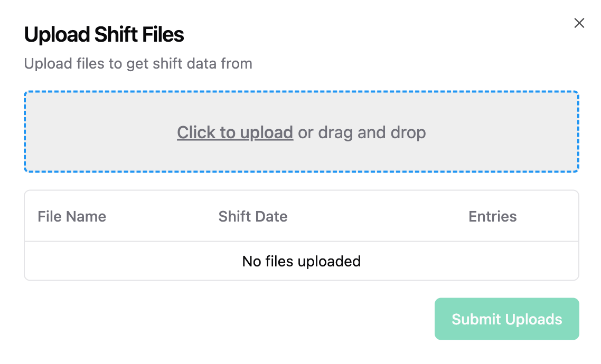The image size is (601, 364).
Task: Select the Shift Date column header
Action: [x=253, y=216]
